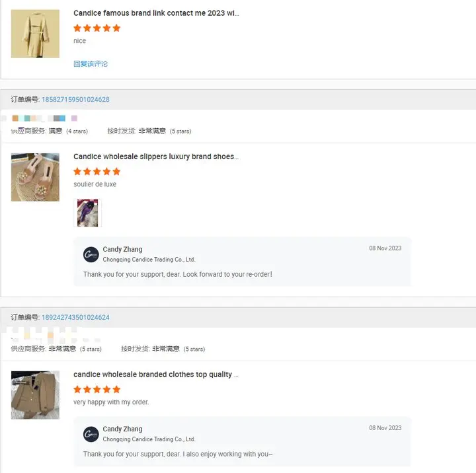Click star rating above 'soulier de luxe'

coord(97,172)
